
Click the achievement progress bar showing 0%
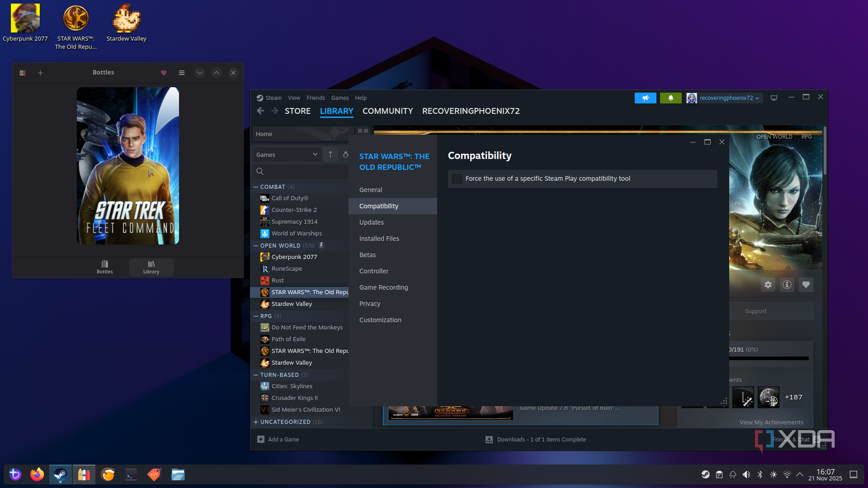point(769,358)
